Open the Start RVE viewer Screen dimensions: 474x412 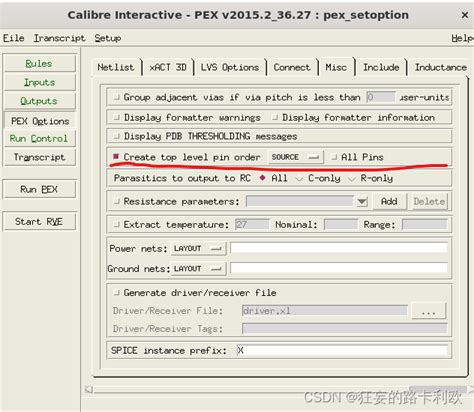click(39, 221)
